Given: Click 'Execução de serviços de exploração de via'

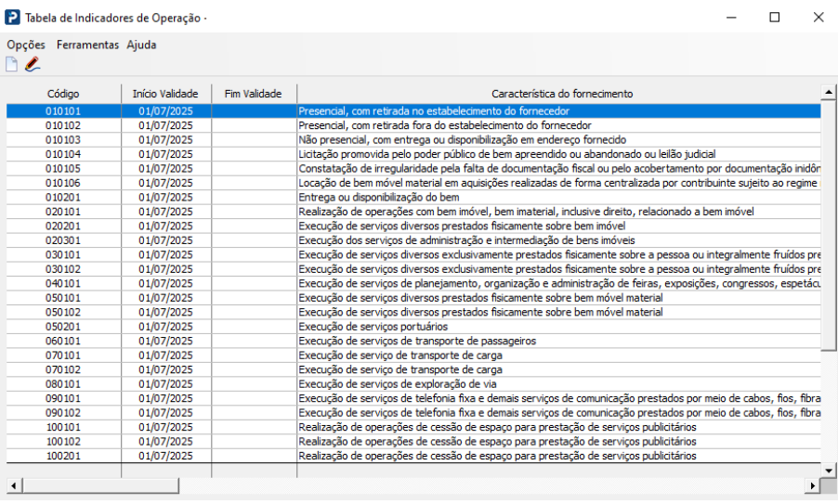Looking at the screenshot, I should pyautogui.click(x=398, y=385).
